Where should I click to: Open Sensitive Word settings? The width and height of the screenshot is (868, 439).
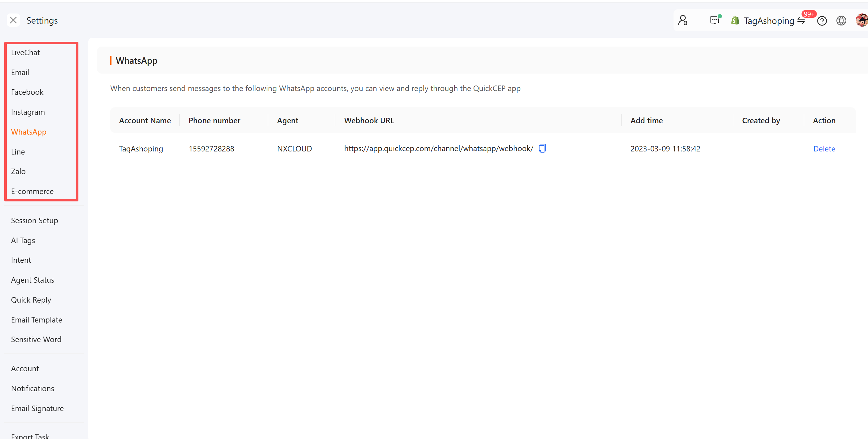[36, 339]
